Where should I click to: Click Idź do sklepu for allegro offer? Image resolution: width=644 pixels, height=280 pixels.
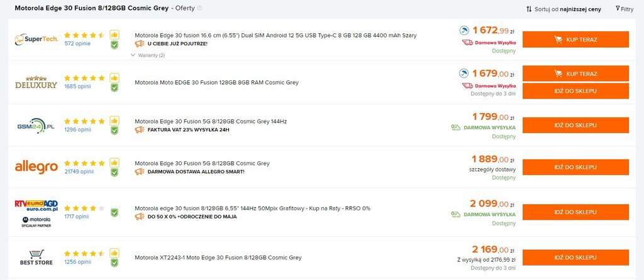(575, 167)
